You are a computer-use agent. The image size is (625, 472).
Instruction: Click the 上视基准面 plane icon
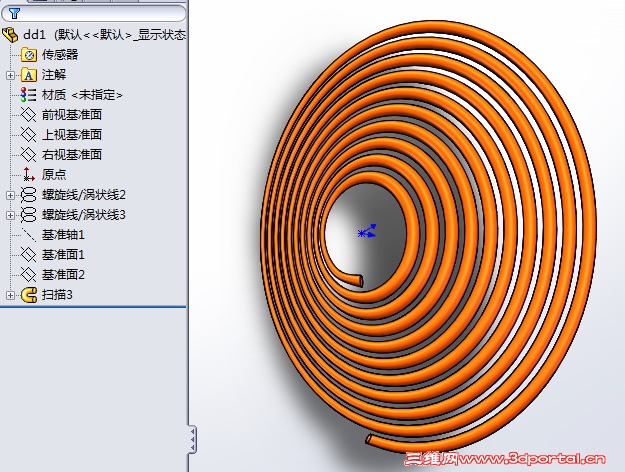(29, 135)
